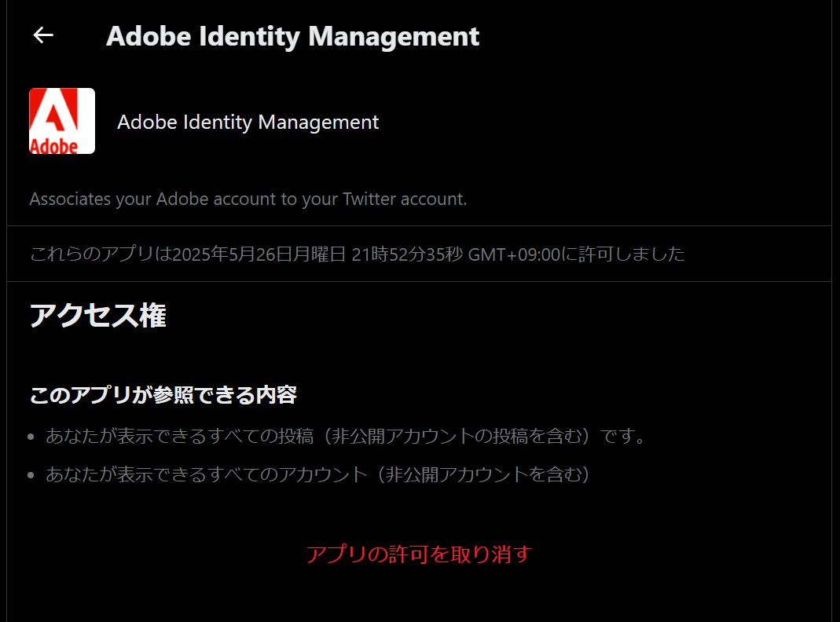Viewport: 840px width, 622px height.
Task: Click 'Associates your Adobe account' description text
Action: click(x=248, y=199)
